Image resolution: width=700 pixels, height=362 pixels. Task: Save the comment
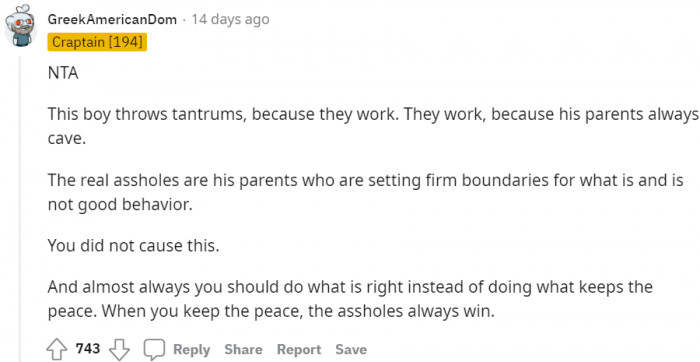coord(351,350)
